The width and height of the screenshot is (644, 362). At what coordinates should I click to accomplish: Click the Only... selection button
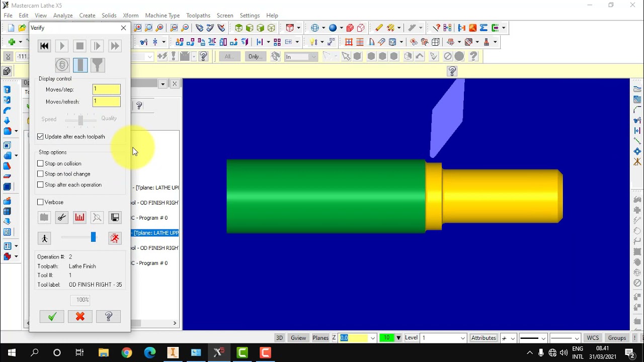[x=255, y=56]
